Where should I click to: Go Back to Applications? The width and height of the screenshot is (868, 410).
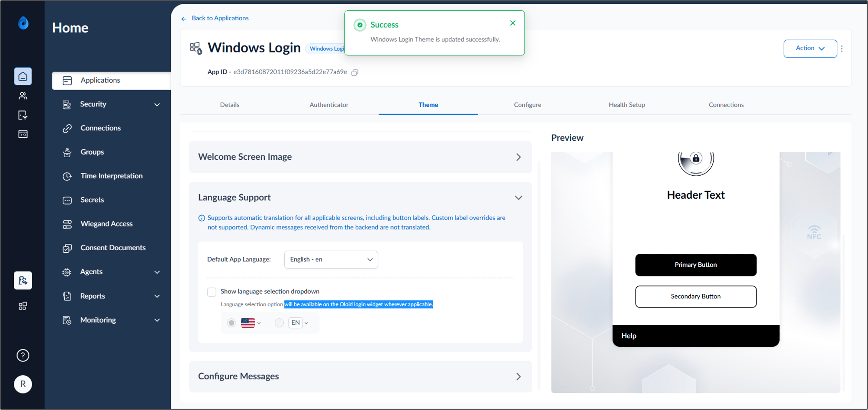(220, 18)
